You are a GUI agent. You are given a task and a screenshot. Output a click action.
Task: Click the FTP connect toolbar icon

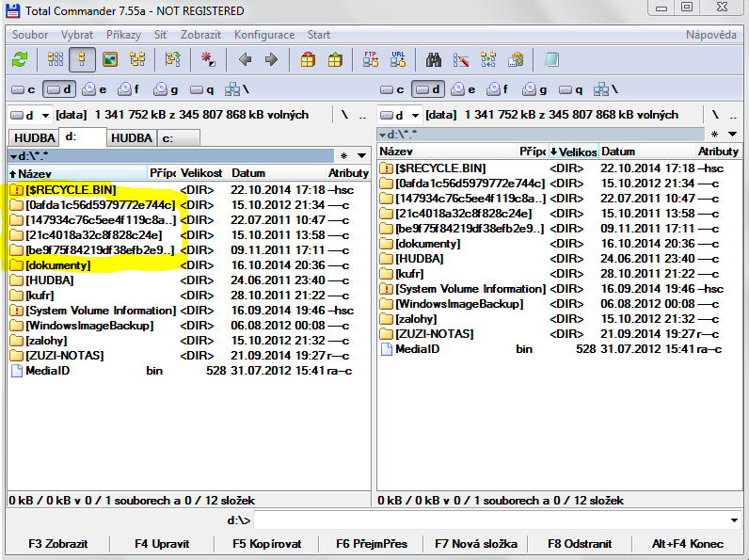click(371, 59)
